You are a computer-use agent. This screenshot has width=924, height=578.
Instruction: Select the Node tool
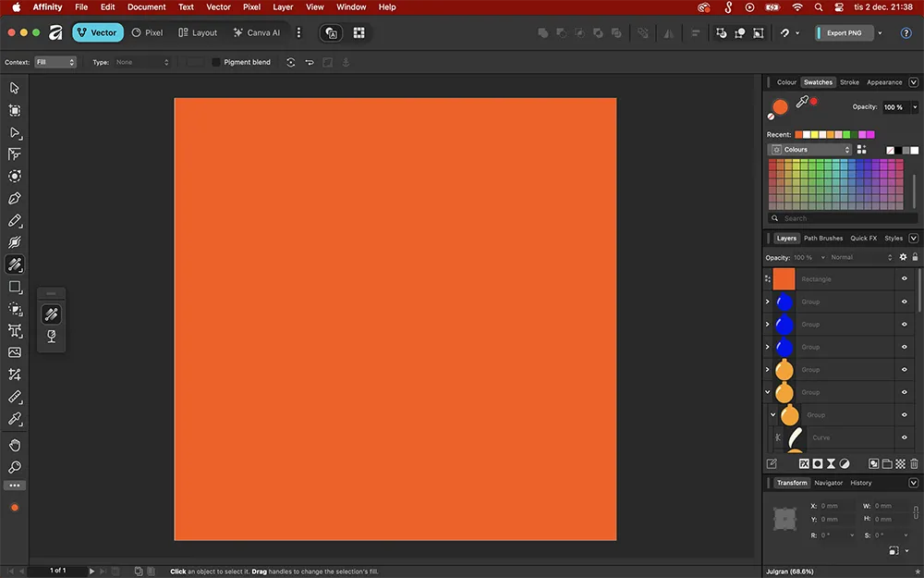click(x=14, y=133)
